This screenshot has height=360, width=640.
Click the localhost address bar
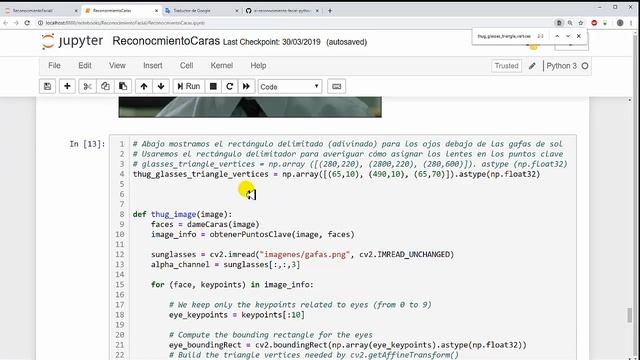coord(294,23)
